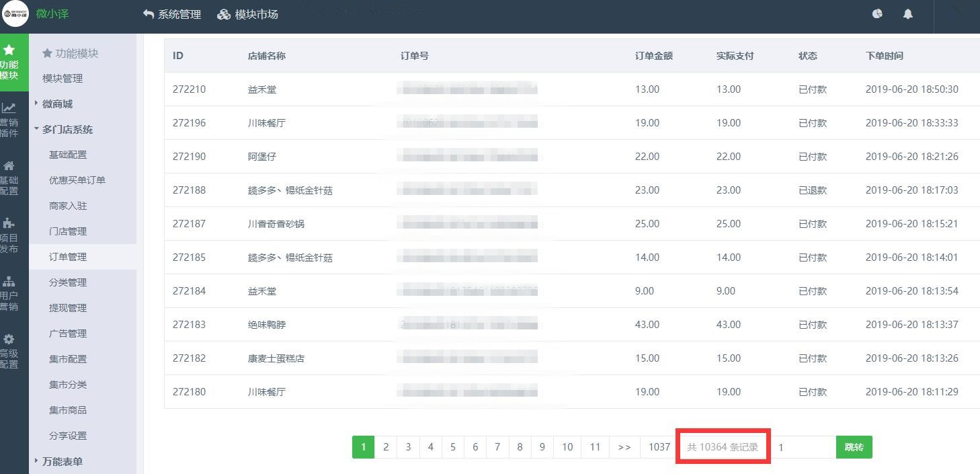This screenshot has width=980, height=474.
Task: Go to page 5 in pagination
Action: pos(453,447)
